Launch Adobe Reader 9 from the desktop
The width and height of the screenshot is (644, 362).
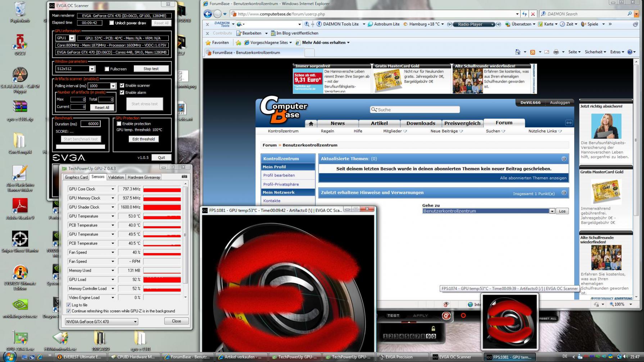pos(20,209)
